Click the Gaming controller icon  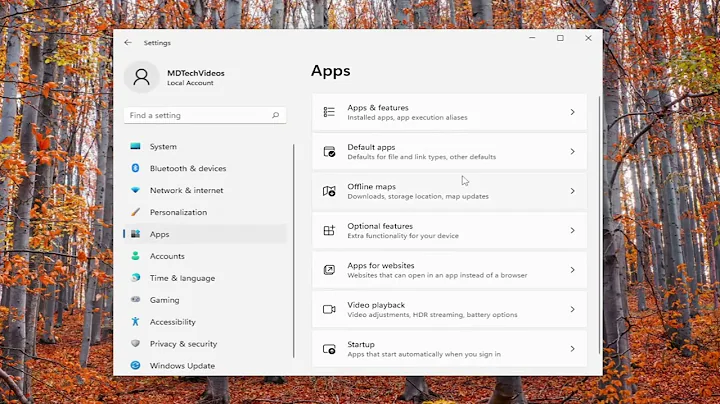pos(135,299)
